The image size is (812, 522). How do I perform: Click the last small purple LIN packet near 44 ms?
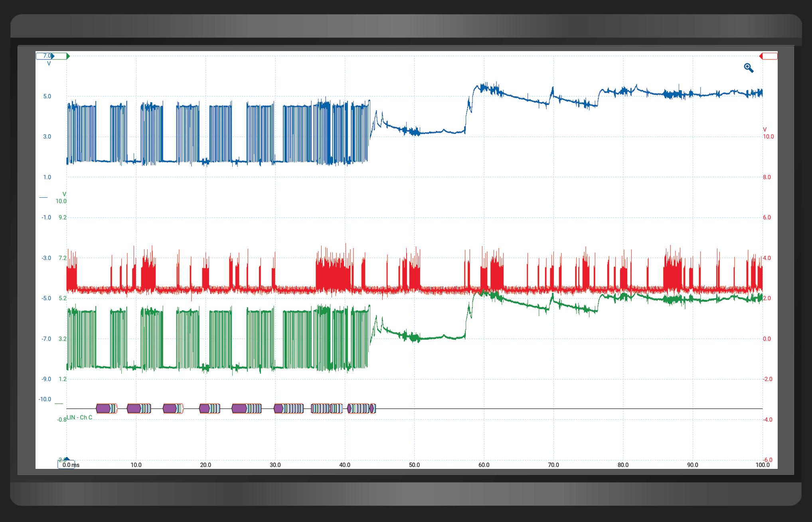pyautogui.click(x=372, y=408)
